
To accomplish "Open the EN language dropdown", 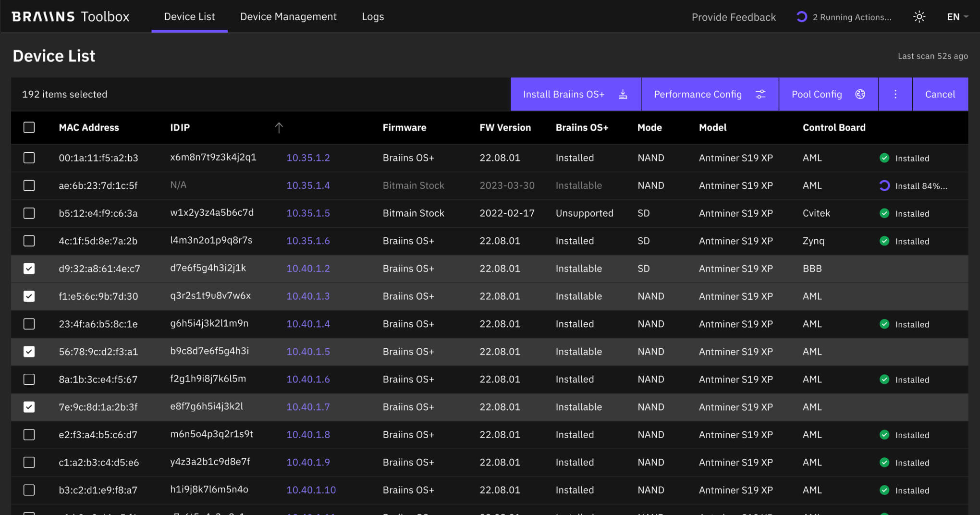I will [x=957, y=17].
